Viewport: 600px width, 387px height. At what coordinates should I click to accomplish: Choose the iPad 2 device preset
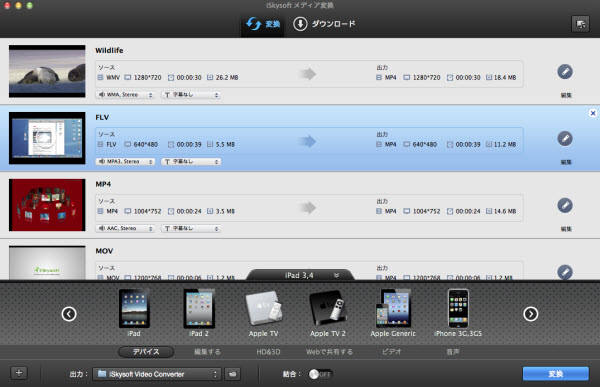click(x=199, y=313)
